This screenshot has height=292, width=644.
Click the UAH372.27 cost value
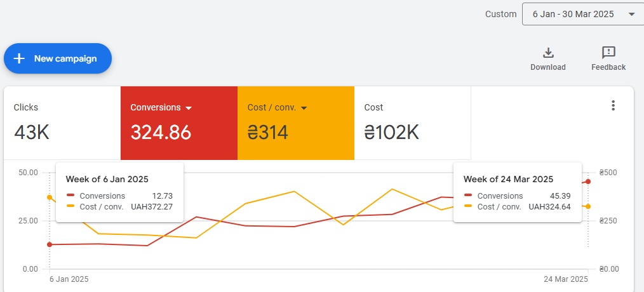point(152,206)
